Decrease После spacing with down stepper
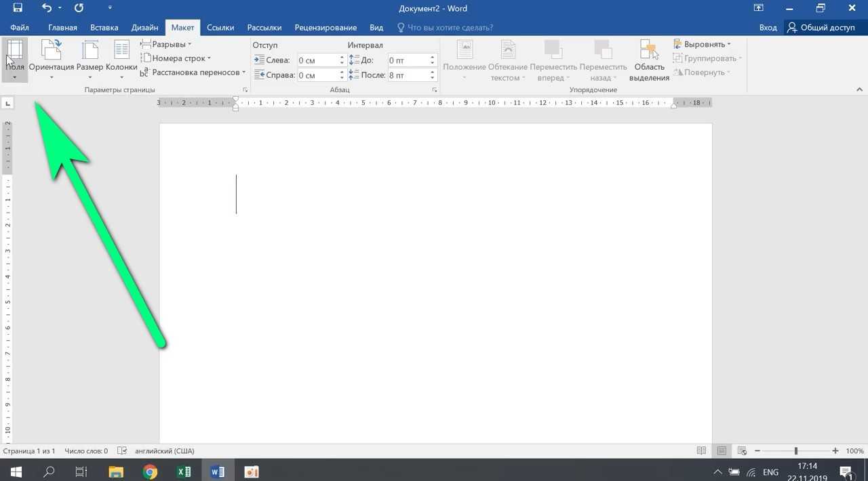868x481 pixels. tap(433, 79)
